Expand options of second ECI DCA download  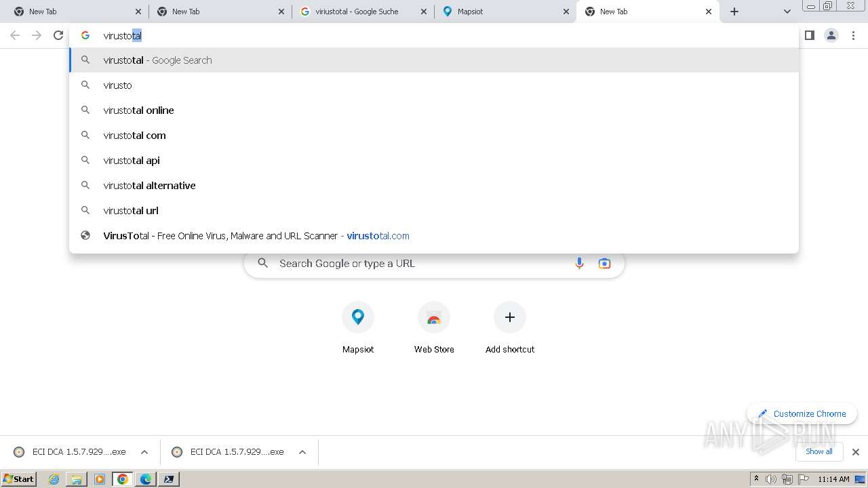pyautogui.click(x=302, y=452)
